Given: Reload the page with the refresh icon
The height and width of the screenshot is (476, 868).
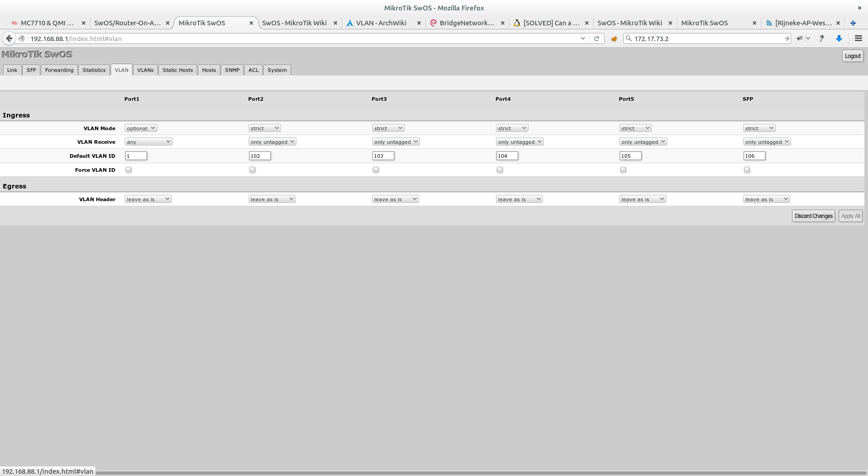Looking at the screenshot, I should [x=596, y=38].
